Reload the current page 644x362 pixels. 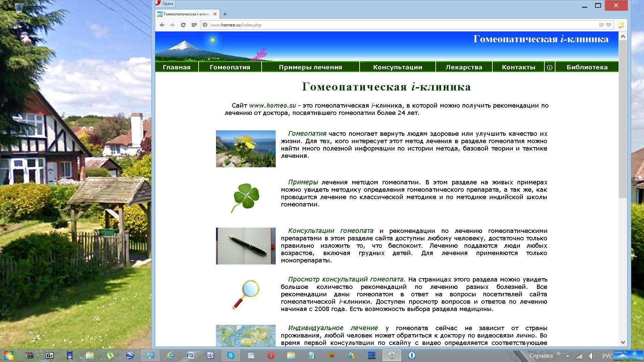click(x=183, y=25)
